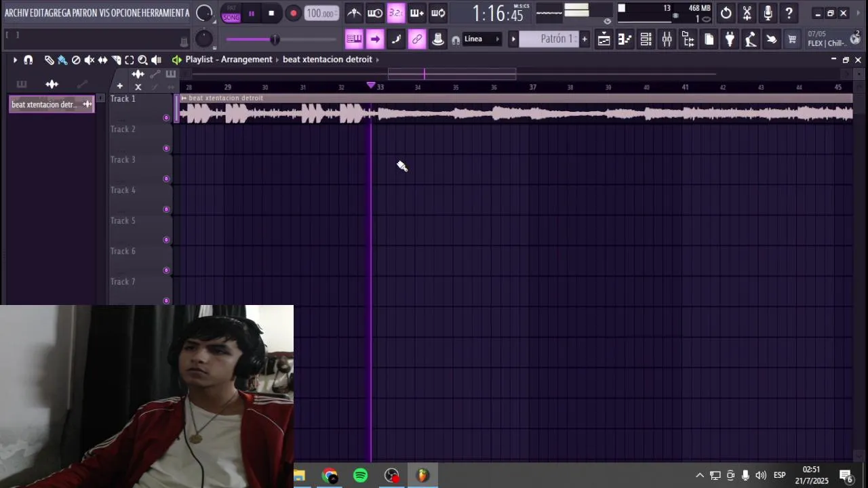The width and height of the screenshot is (868, 488).
Task: Open FL Studio from the taskbar
Action: (x=422, y=476)
